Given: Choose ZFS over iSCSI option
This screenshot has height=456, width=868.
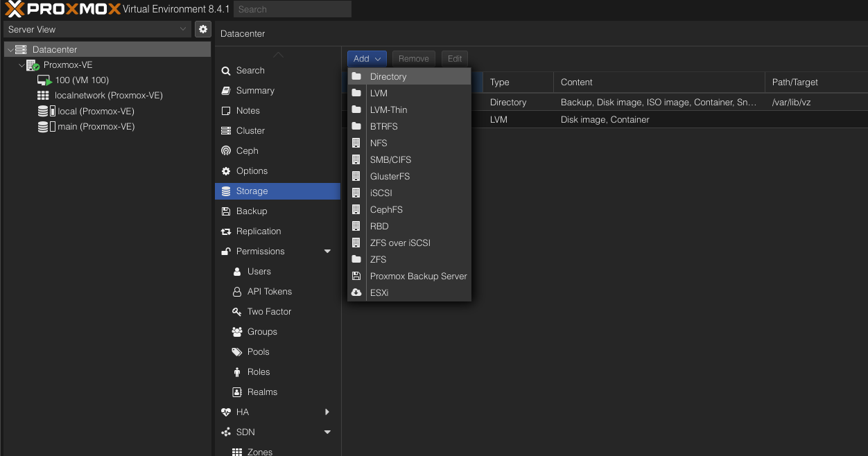Looking at the screenshot, I should pos(409,243).
